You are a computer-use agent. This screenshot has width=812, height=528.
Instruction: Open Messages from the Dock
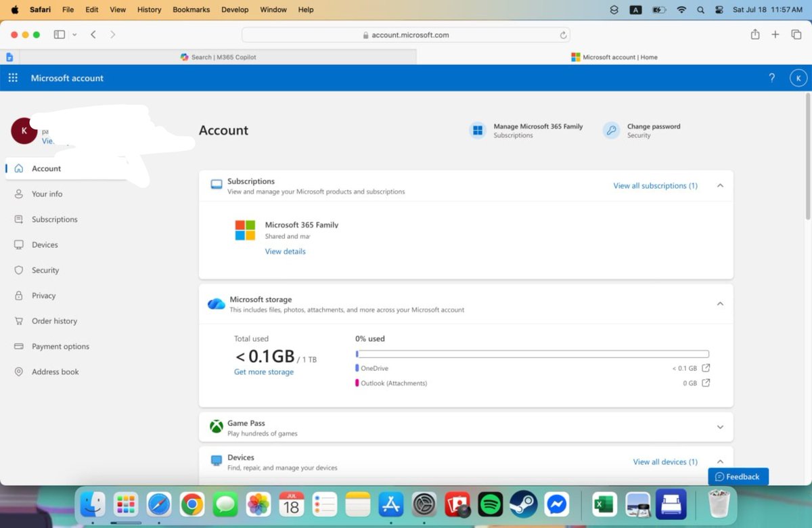225,504
